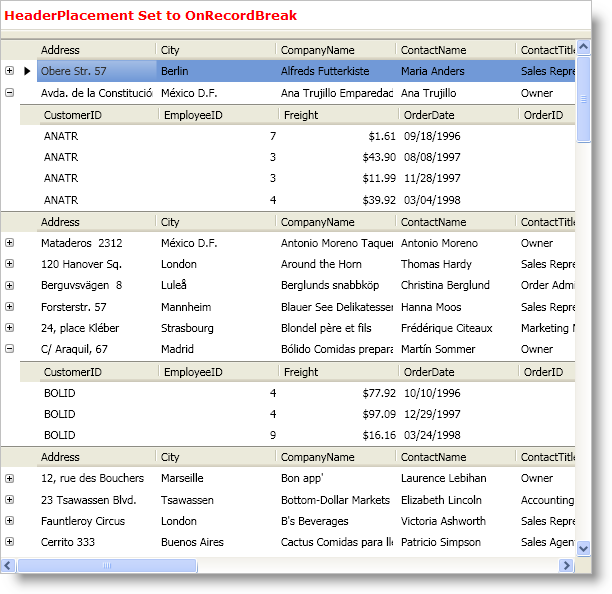Click the horizontal scrollbar right arrow
This screenshot has width=612, height=594.
(x=566, y=565)
